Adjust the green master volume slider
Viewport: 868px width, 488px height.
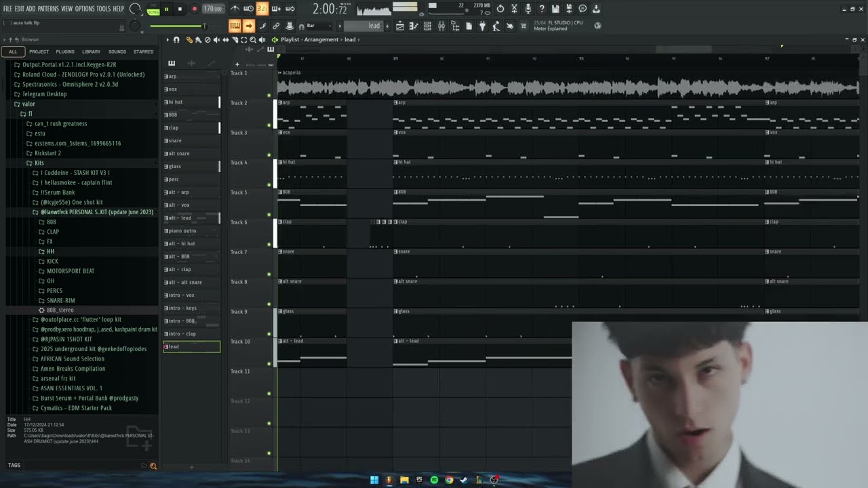[177, 26]
